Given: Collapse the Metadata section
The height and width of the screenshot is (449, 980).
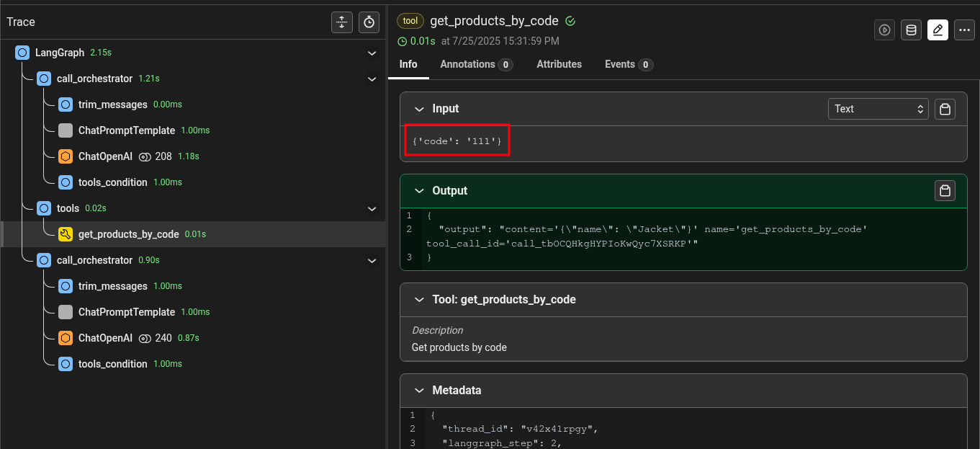Looking at the screenshot, I should click(x=419, y=391).
